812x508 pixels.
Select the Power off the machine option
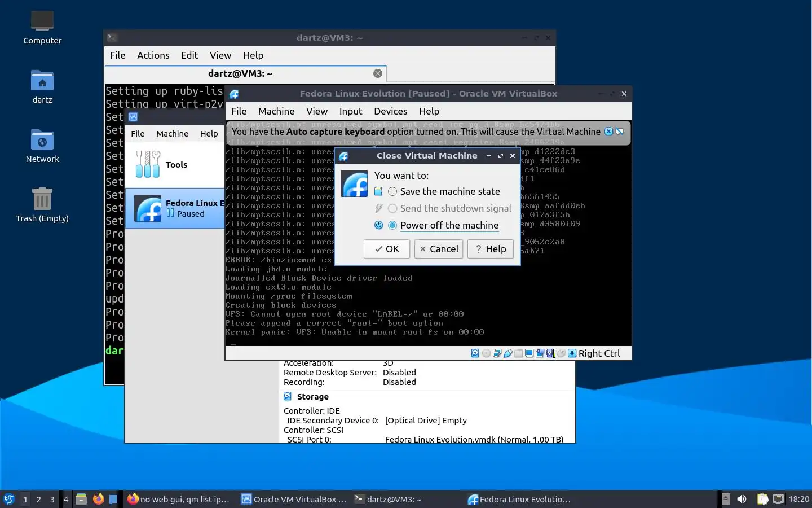pyautogui.click(x=443, y=225)
